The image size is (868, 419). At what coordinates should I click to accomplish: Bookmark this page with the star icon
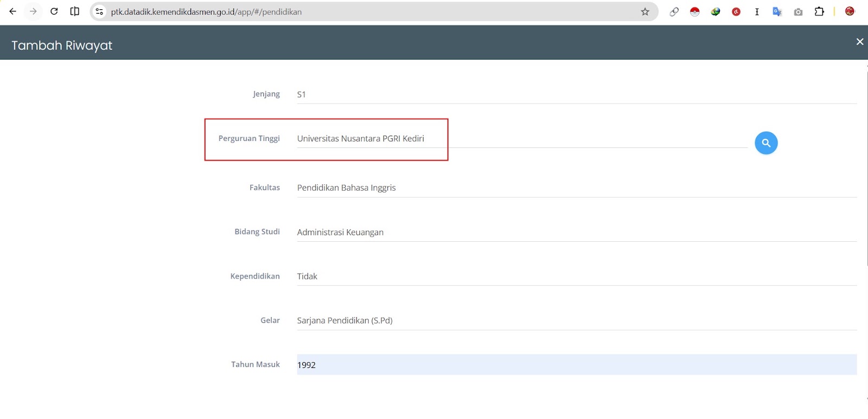coord(645,11)
